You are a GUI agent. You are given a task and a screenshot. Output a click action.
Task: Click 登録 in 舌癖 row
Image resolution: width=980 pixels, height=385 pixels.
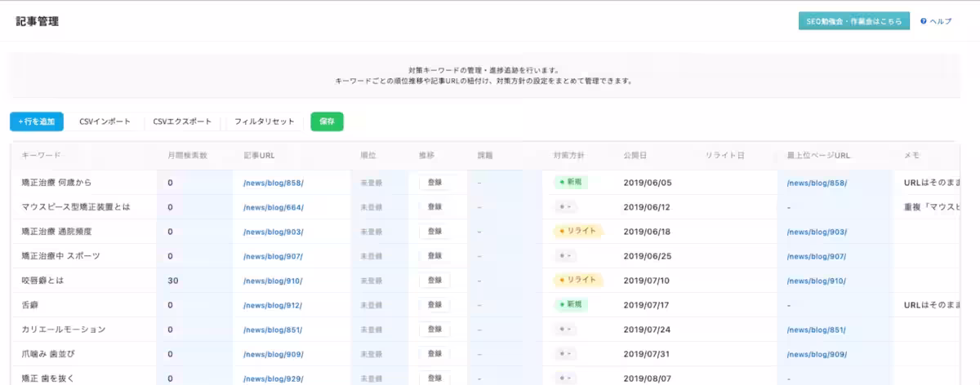click(x=434, y=305)
